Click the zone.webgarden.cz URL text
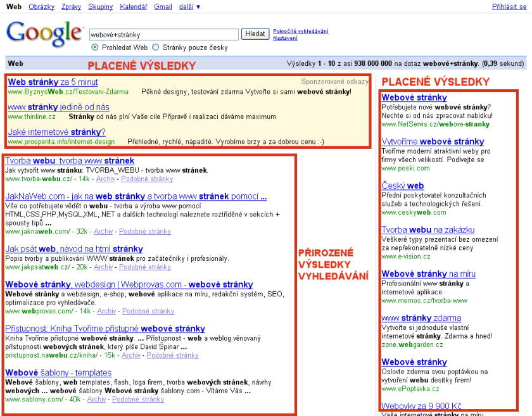This screenshot has width=532, height=416. [x=412, y=344]
